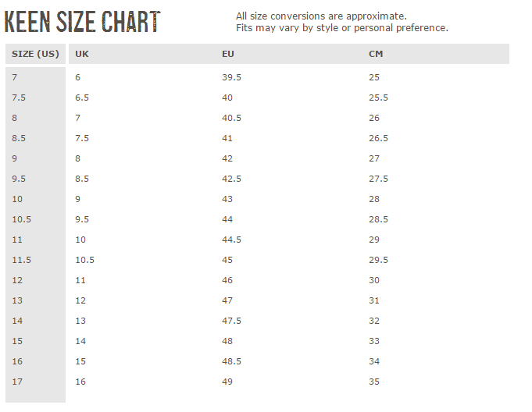Click UK size 6.5 value
Screen dimensions: 532x412
coord(82,98)
